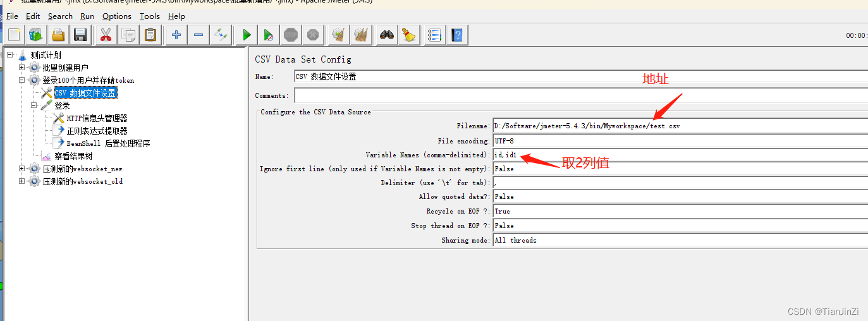Click the CSV Data Set Config heading
The width and height of the screenshot is (868, 321).
tap(303, 59)
